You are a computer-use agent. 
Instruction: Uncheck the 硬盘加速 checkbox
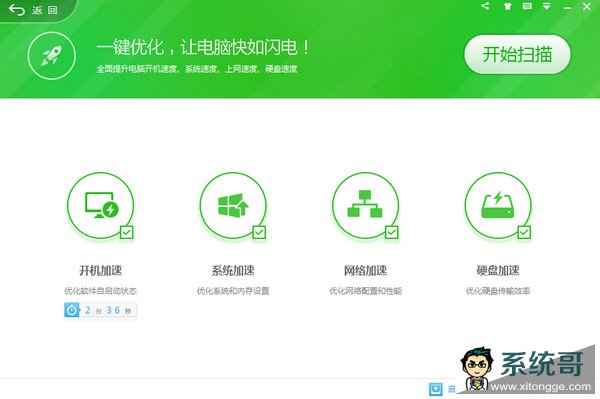[524, 232]
